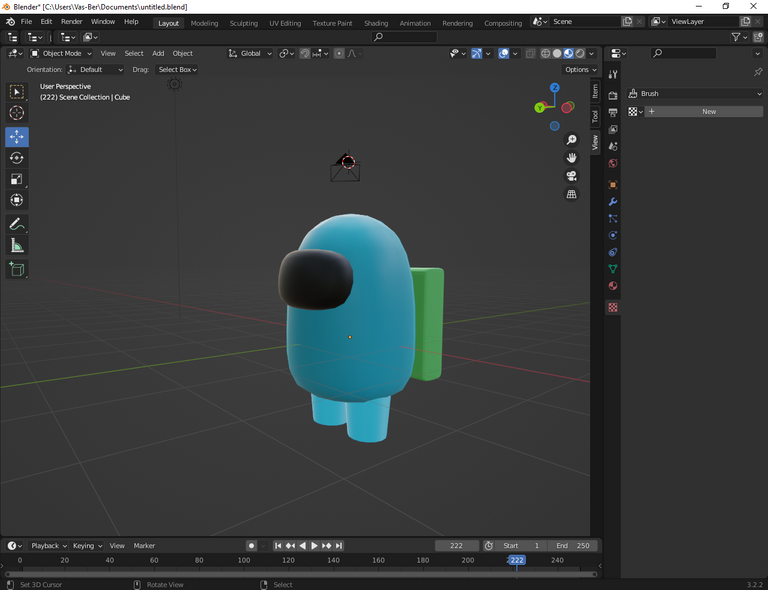768x590 pixels.
Task: Play the animation forward
Action: pos(314,545)
